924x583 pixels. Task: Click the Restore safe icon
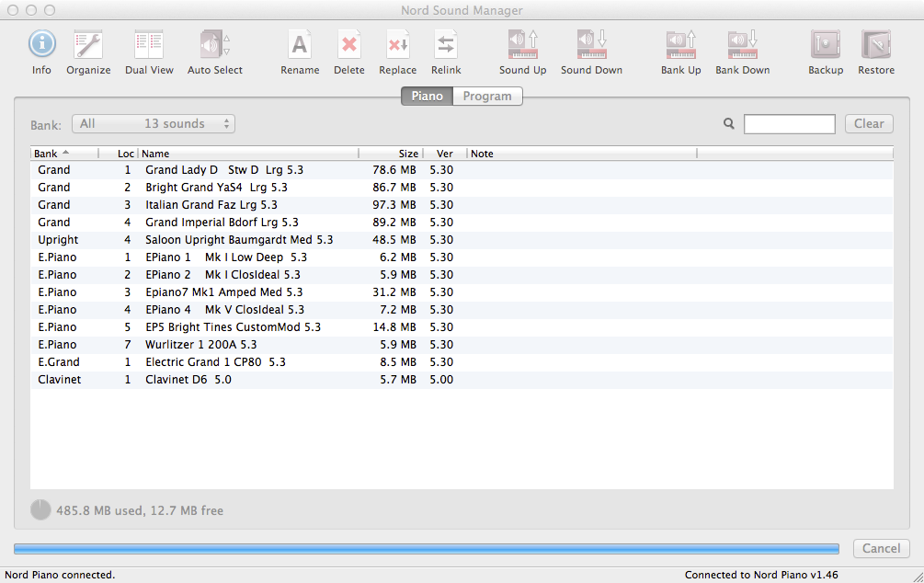[876, 45]
